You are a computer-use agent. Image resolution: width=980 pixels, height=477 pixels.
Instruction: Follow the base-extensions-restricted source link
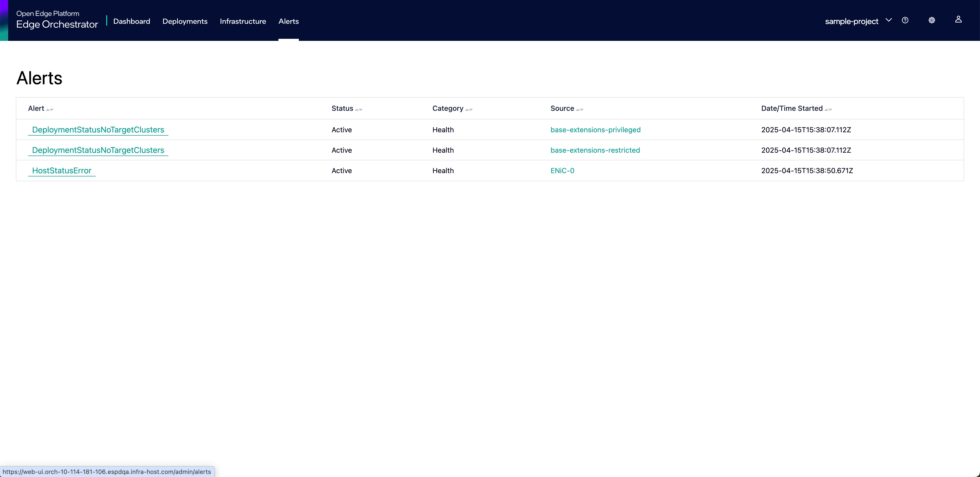pos(595,150)
